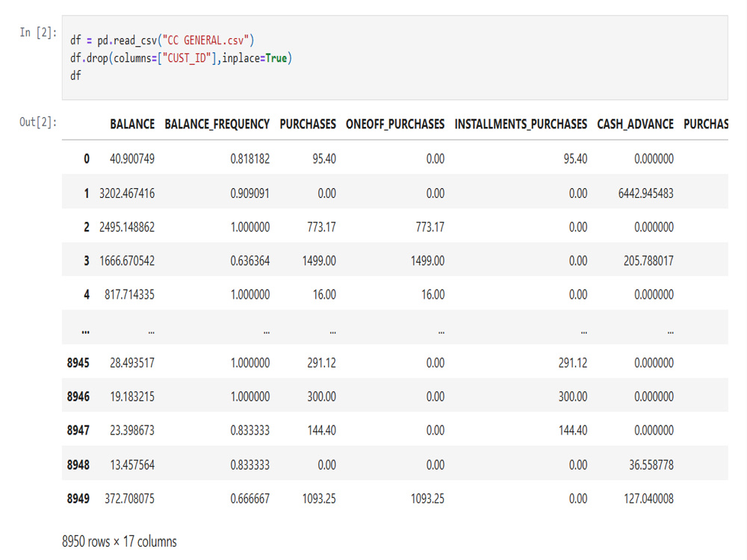The height and width of the screenshot is (560, 747).
Task: Click the balance frequency value 0.818182
Action: (250, 158)
